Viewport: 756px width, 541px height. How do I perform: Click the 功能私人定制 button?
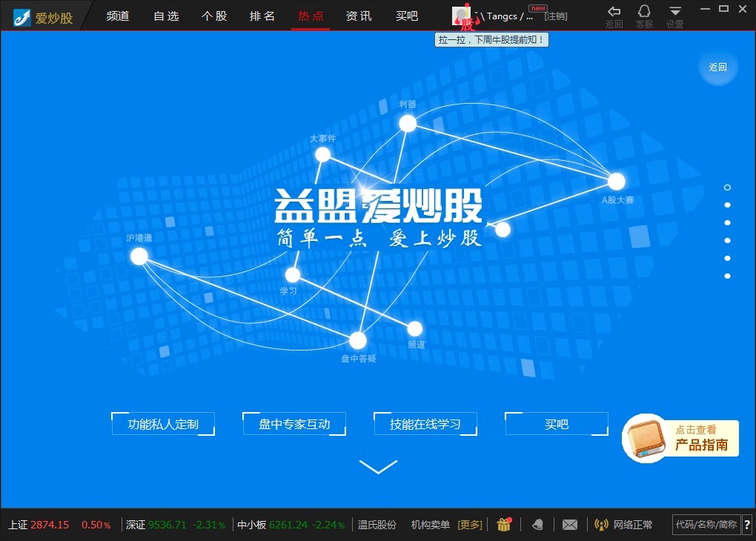point(162,423)
